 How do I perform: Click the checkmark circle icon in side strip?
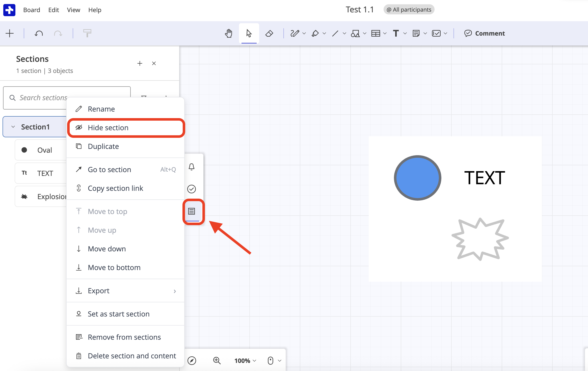tap(192, 189)
